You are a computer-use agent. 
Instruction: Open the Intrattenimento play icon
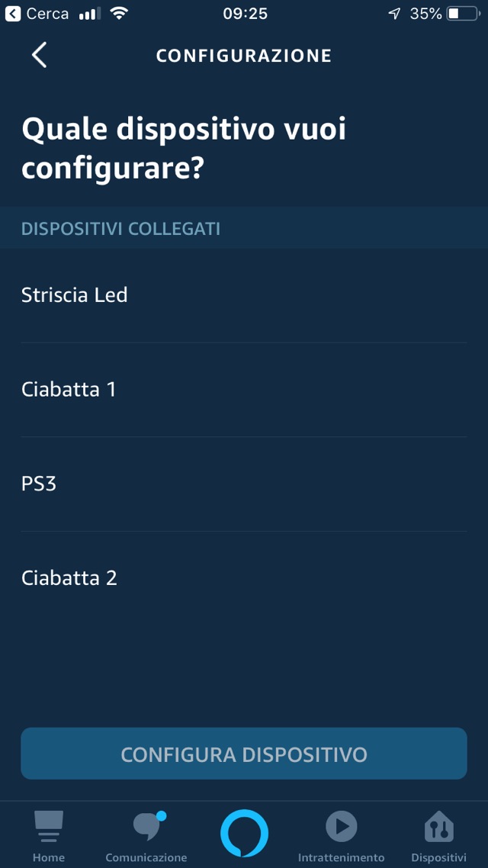[342, 826]
